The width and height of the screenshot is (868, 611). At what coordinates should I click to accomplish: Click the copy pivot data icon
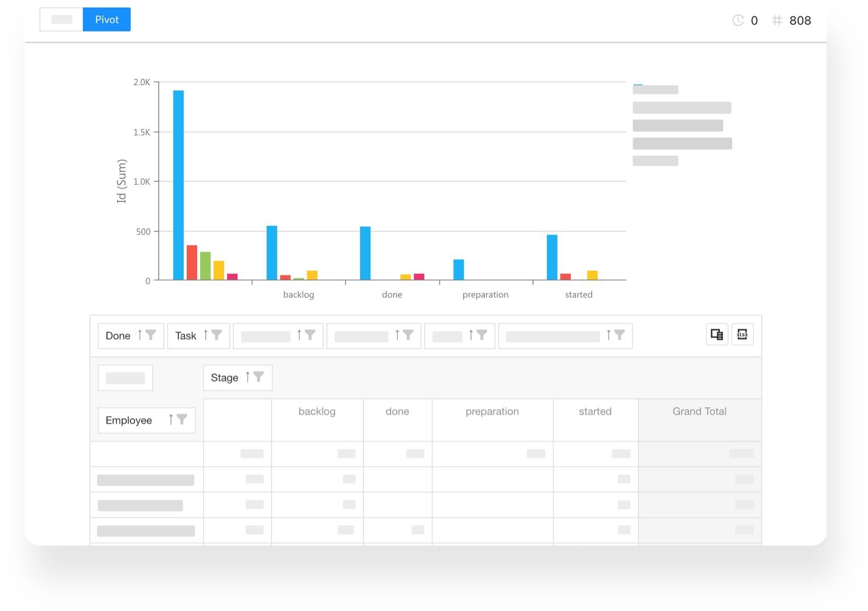[716, 335]
